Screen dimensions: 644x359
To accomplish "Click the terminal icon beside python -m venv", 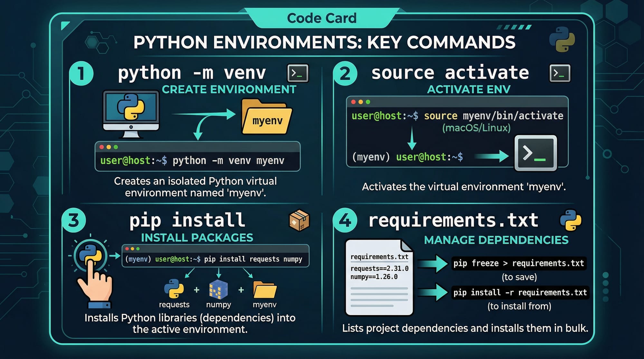I will (298, 73).
